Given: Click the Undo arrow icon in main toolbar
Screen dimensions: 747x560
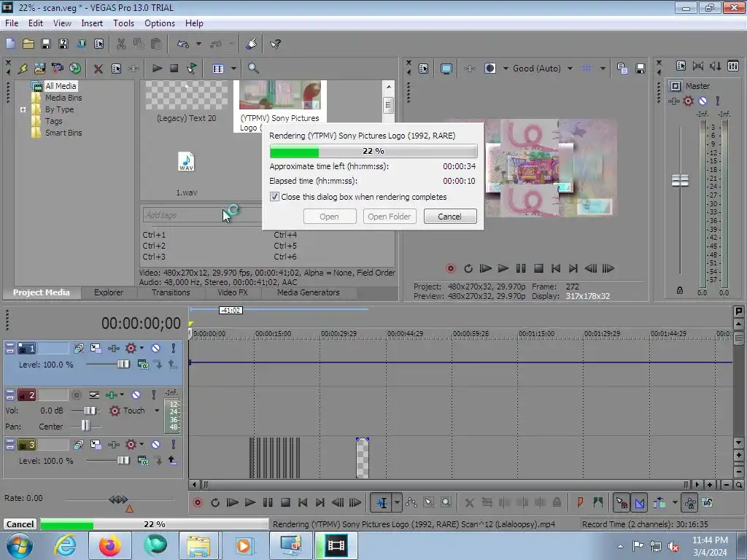Looking at the screenshot, I should pos(183,44).
